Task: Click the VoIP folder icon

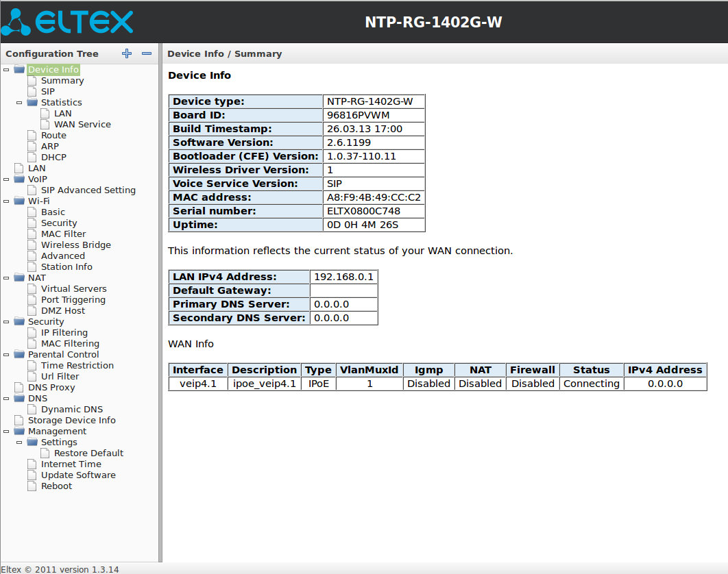Action: tap(19, 179)
